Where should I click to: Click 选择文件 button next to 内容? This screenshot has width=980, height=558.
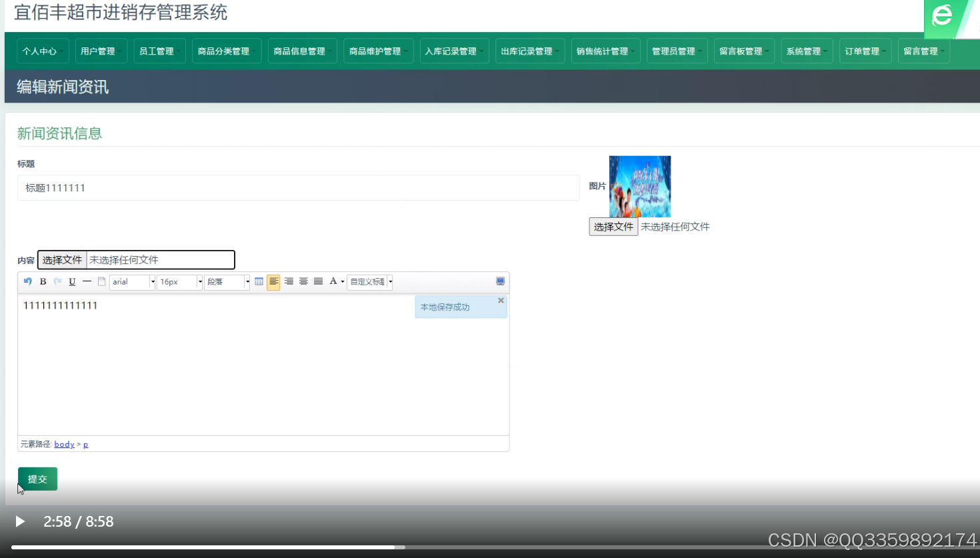(62, 260)
